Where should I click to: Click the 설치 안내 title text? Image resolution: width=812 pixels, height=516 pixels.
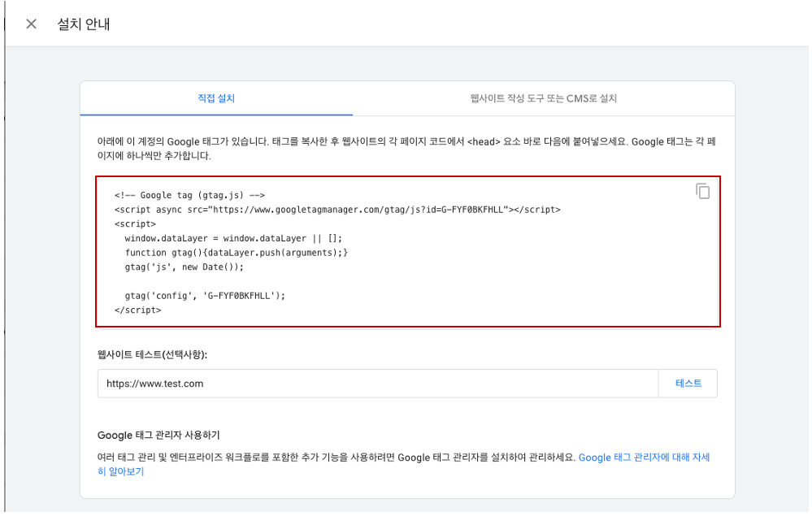click(x=84, y=24)
